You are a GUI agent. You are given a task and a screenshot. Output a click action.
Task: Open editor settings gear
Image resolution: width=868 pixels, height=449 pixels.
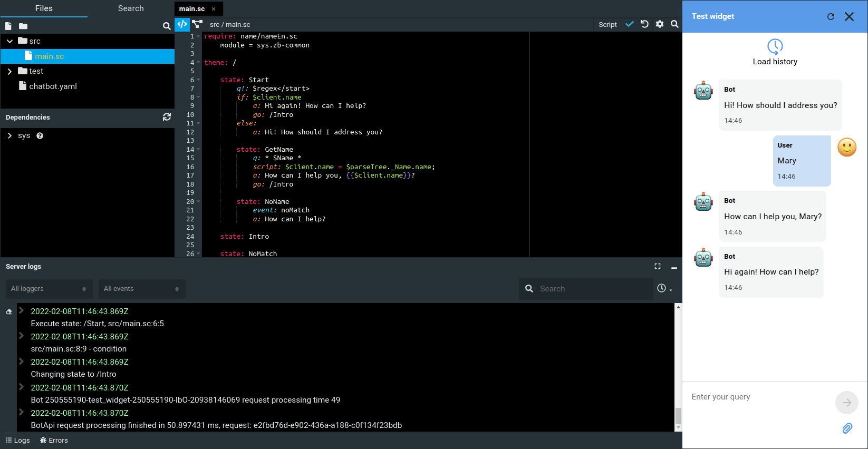pos(660,24)
